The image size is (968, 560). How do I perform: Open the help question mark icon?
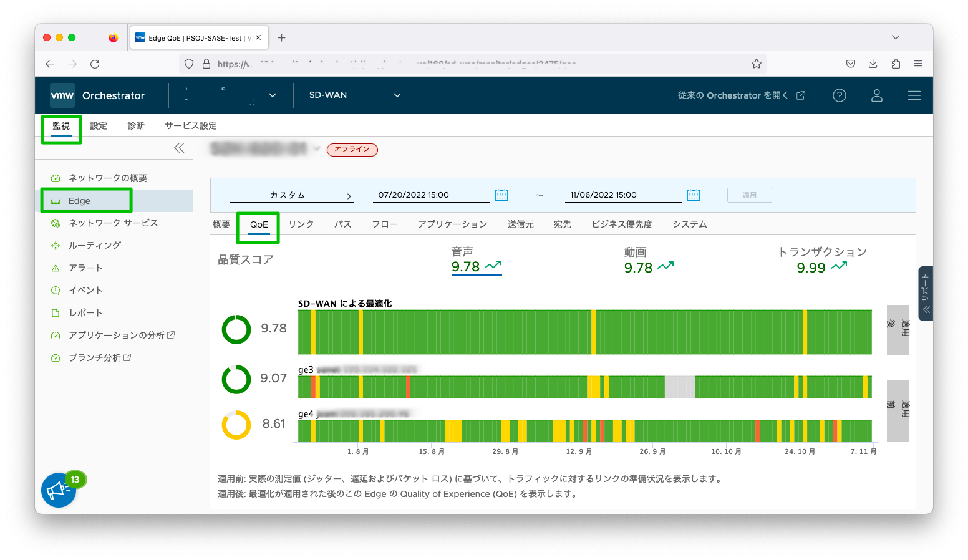click(x=840, y=95)
